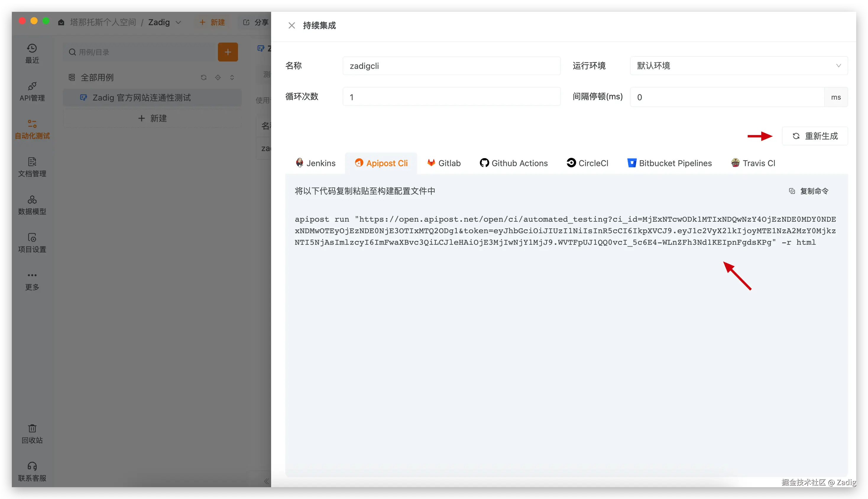Click the 复制命令 copy icon

792,191
